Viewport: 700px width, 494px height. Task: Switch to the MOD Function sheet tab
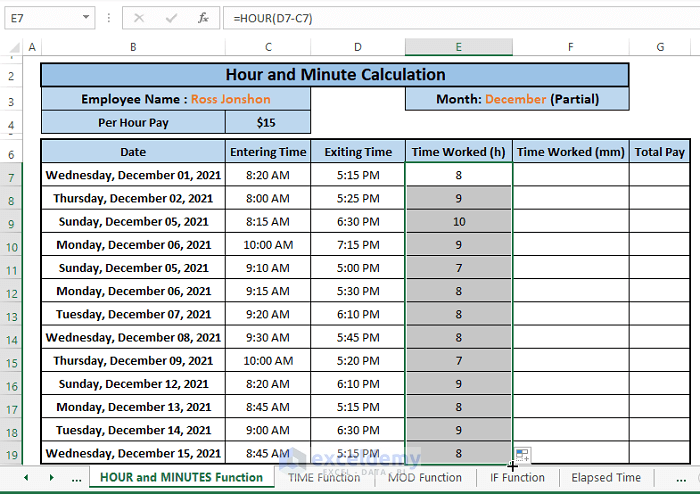click(425, 477)
